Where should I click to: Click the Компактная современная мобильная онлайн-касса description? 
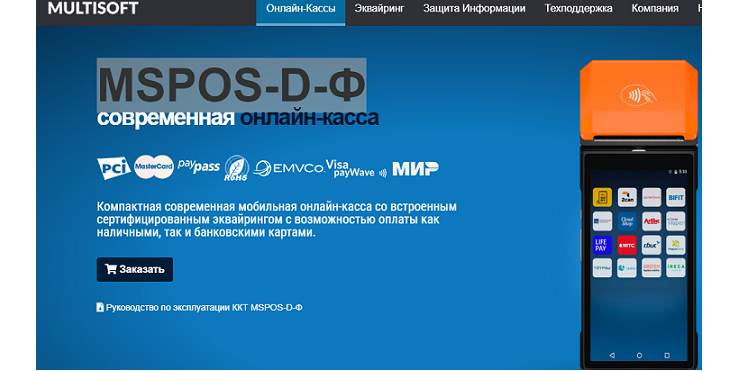pyautogui.click(x=277, y=220)
